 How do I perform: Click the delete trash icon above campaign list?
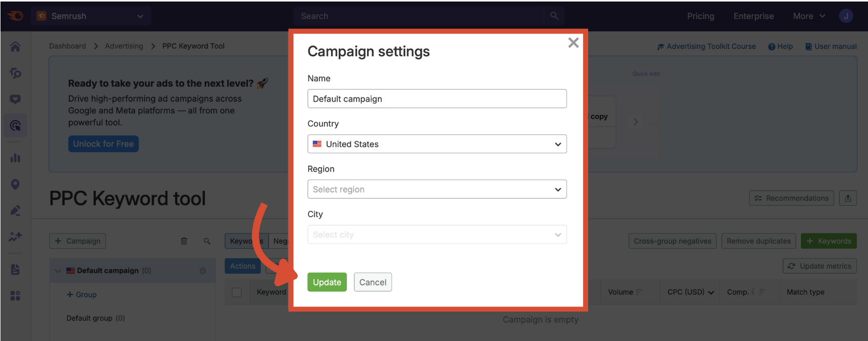(x=184, y=241)
